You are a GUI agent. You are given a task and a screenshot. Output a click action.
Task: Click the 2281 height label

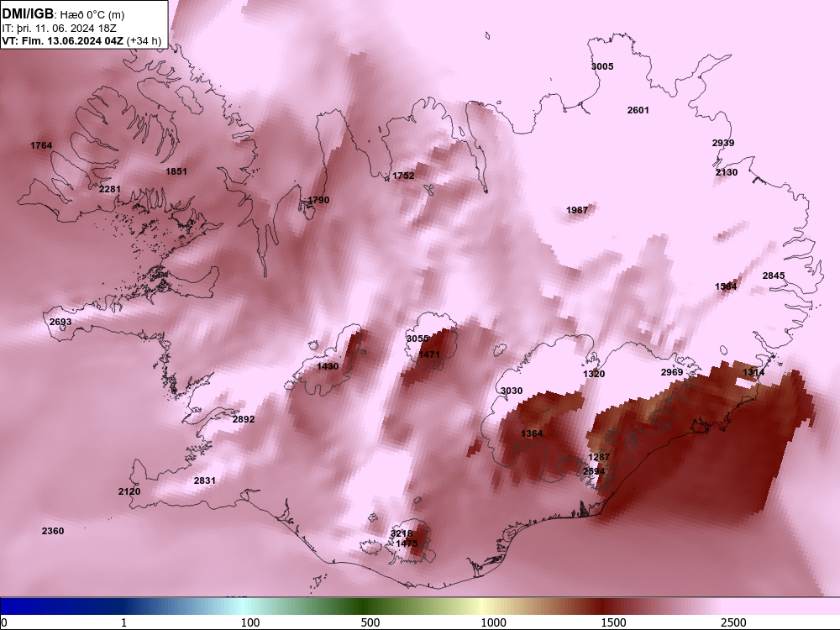(x=110, y=189)
